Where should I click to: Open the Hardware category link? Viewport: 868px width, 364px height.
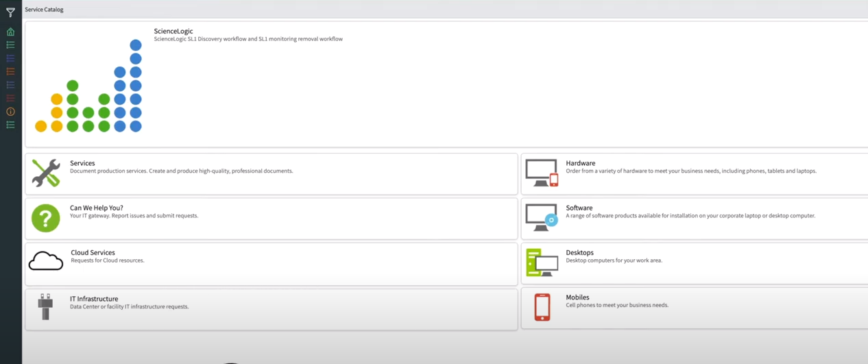click(x=581, y=163)
